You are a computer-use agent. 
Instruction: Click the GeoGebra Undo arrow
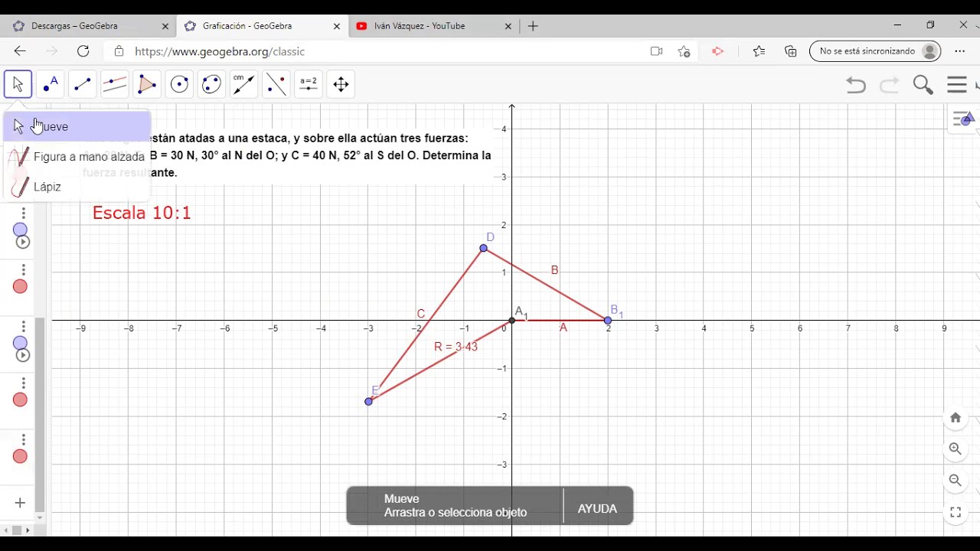pyautogui.click(x=856, y=85)
